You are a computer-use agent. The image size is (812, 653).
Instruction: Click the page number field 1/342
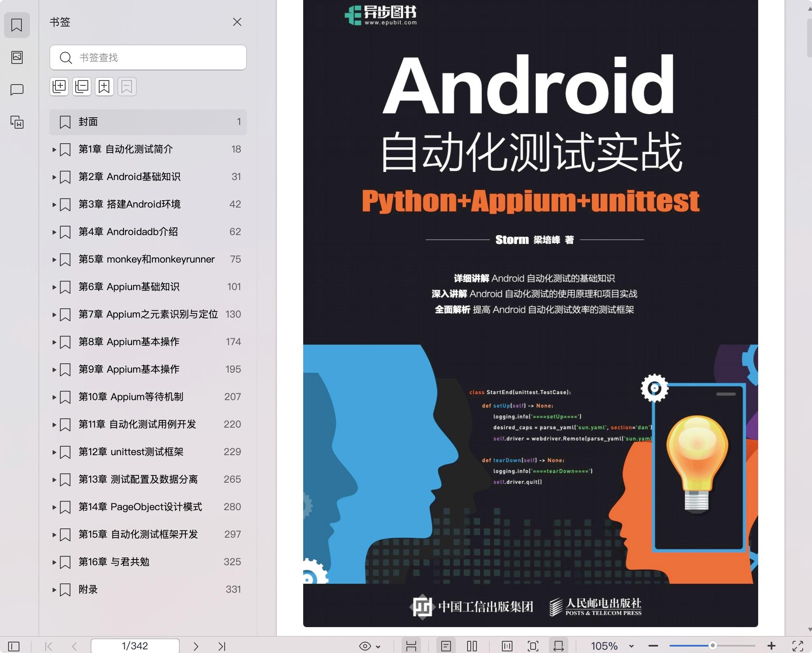point(135,646)
